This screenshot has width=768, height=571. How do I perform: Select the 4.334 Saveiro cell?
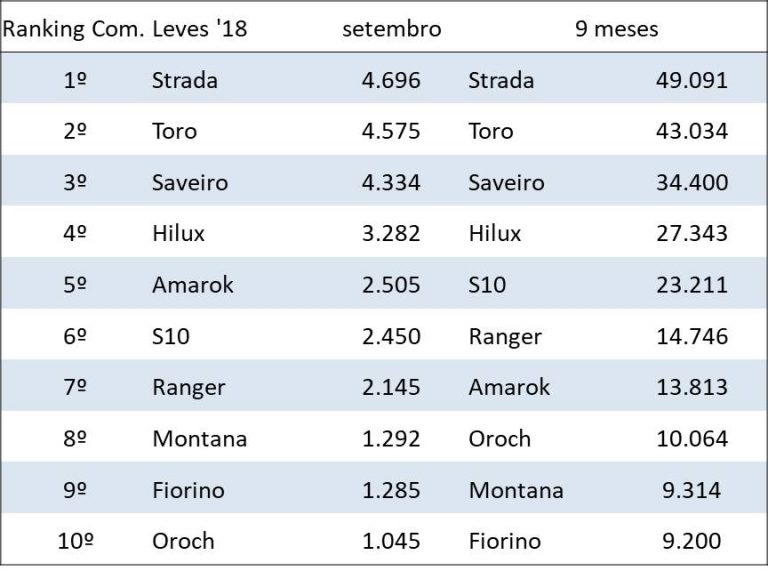coord(391,183)
